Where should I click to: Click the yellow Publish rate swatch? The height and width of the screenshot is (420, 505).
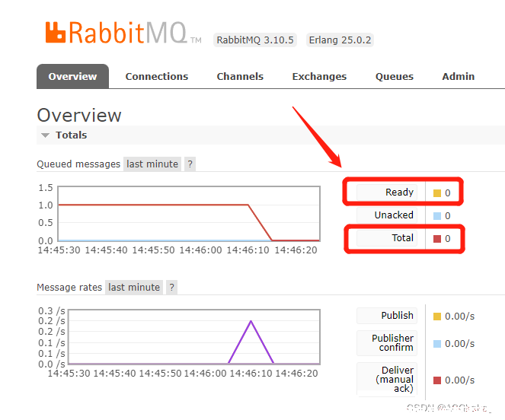[x=437, y=317]
